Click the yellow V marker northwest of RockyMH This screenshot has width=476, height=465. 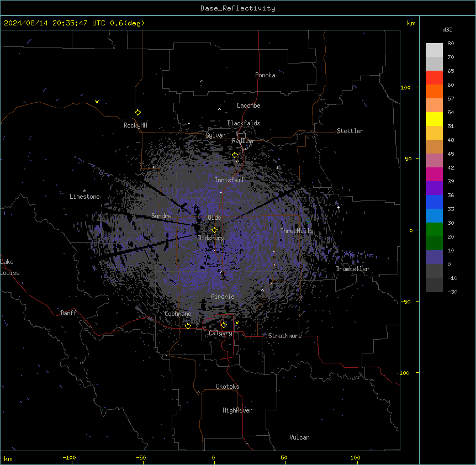[97, 102]
